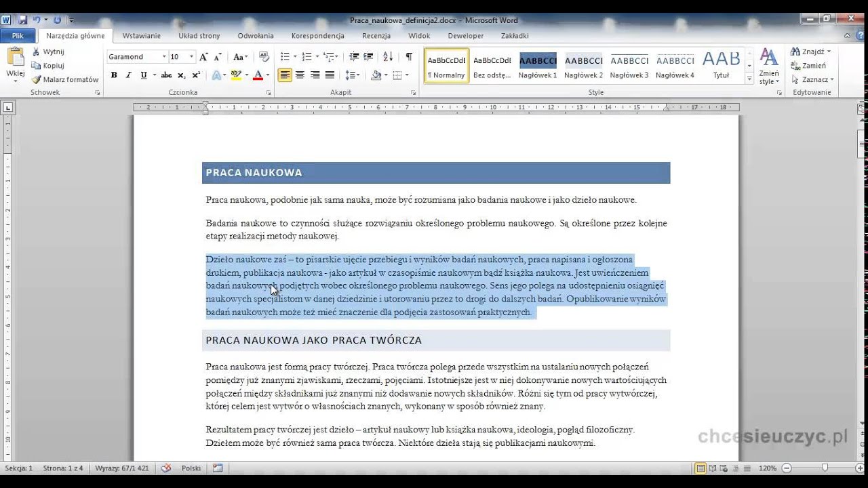Paste clipboard content with Wklej

click(x=15, y=65)
